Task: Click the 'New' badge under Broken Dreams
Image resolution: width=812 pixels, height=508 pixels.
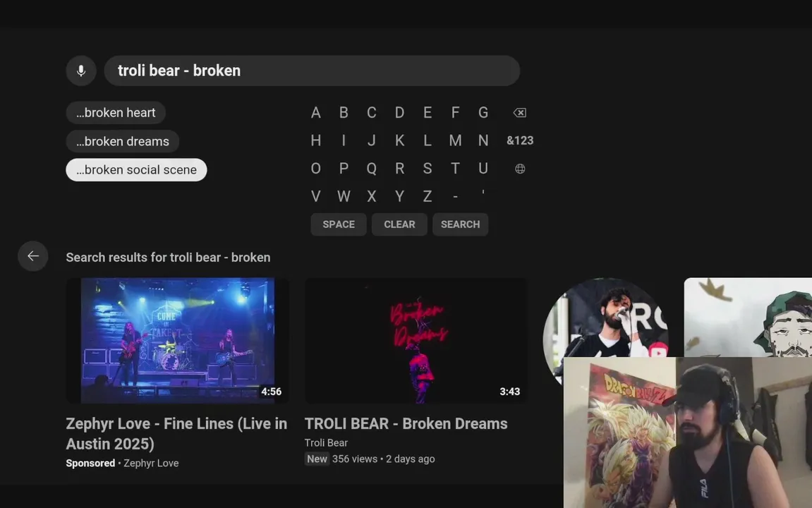Action: click(x=317, y=459)
